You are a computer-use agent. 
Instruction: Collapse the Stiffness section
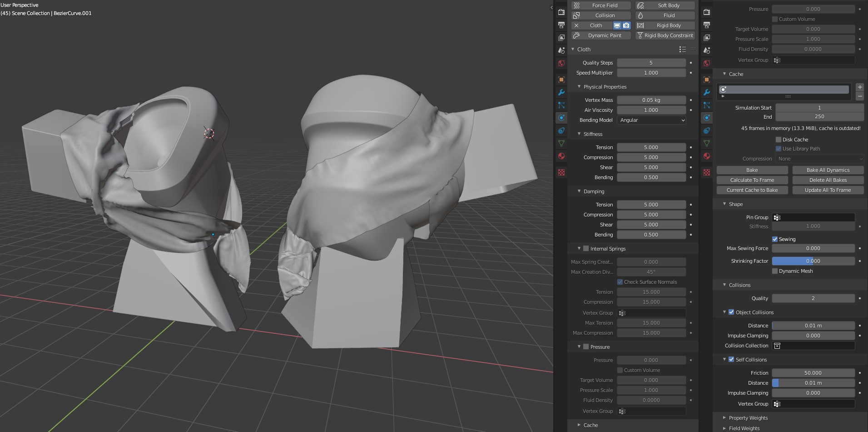pyautogui.click(x=592, y=134)
